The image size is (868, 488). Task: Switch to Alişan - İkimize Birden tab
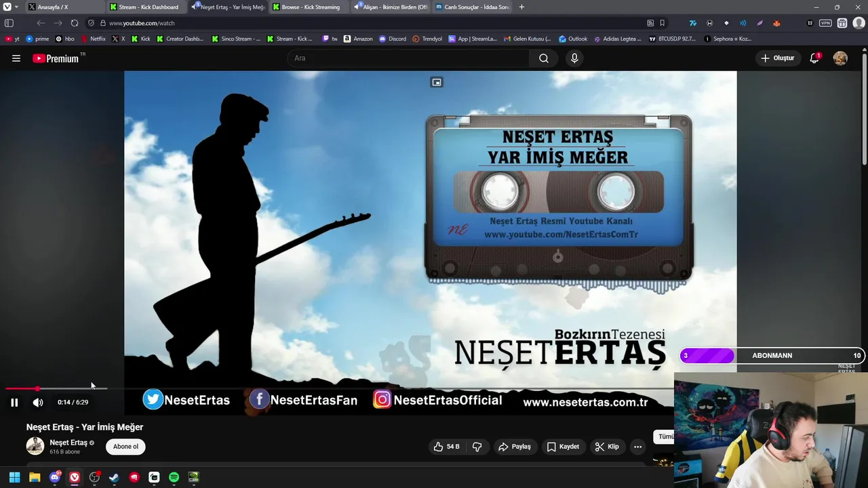click(390, 7)
